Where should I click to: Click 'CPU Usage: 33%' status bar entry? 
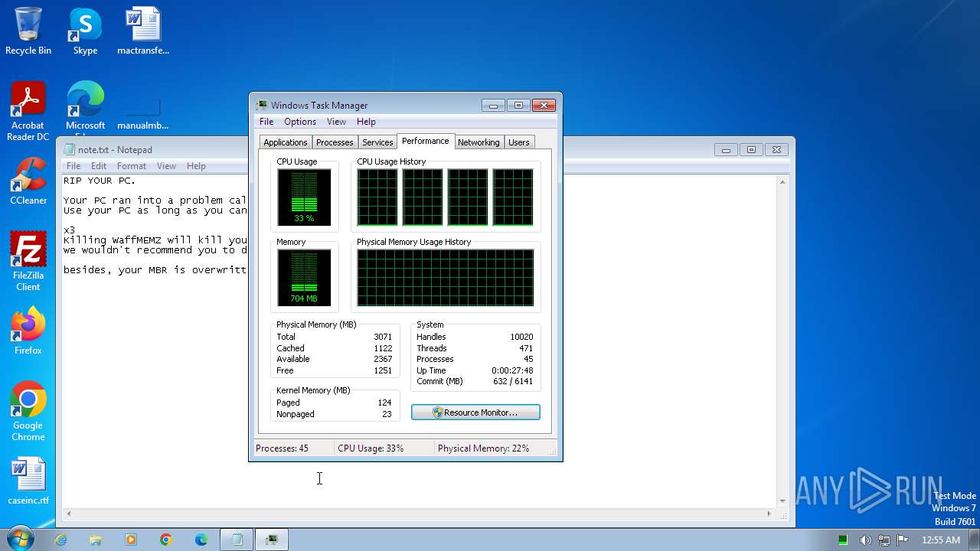pyautogui.click(x=371, y=448)
